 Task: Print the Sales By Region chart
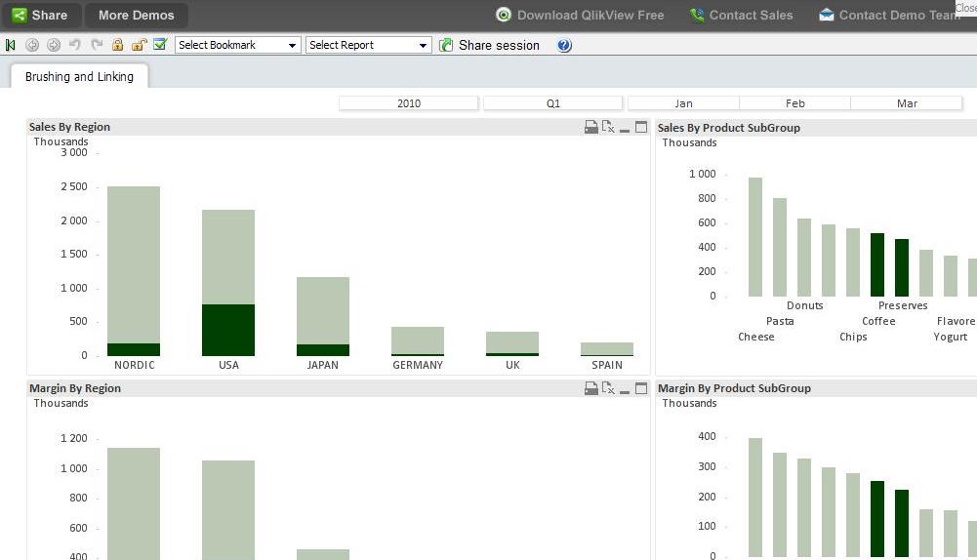[591, 127]
